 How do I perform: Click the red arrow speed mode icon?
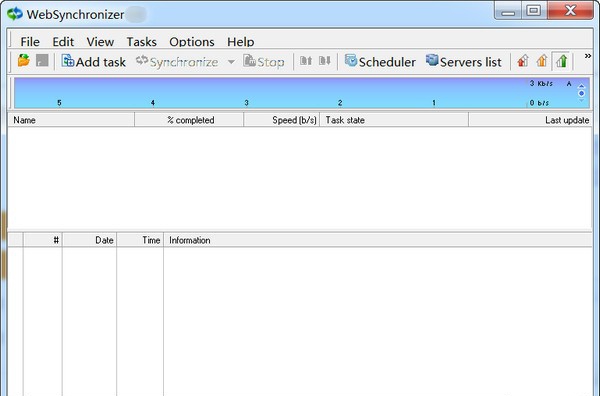(523, 61)
